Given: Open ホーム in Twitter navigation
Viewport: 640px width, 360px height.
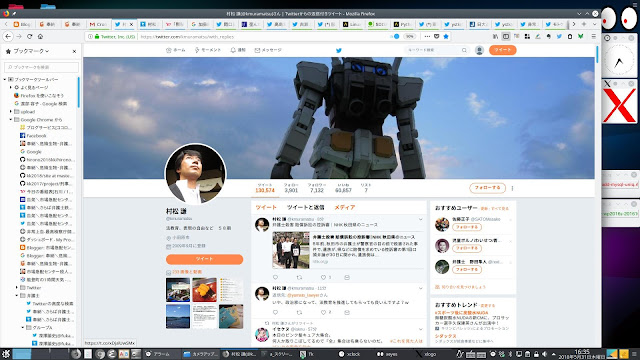Looking at the screenshot, I should [x=176, y=50].
